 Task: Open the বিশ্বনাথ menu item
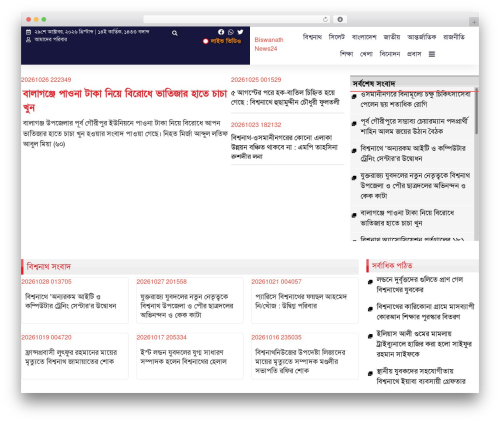coord(312,37)
